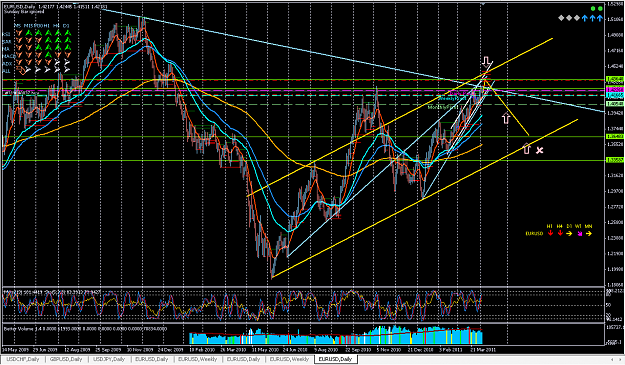This screenshot has height=365, width=625.
Task: Click the MACD H1 green up-arrow signal
Action: coord(48,55)
